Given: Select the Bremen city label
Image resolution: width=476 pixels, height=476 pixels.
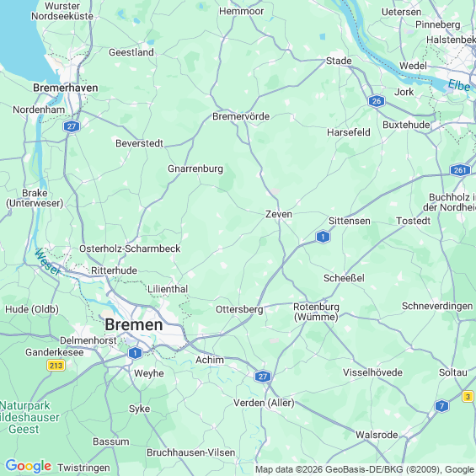Looking at the screenshot, I should [x=134, y=325].
